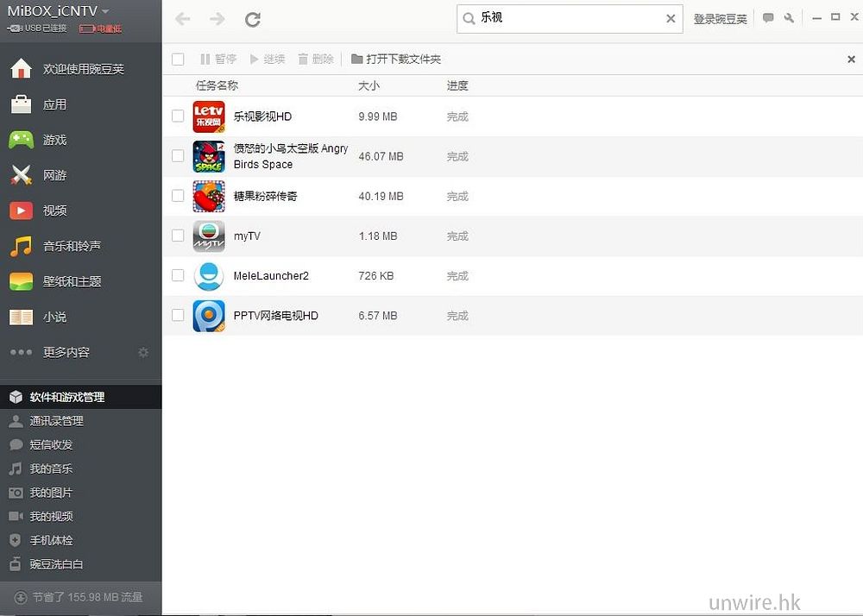The image size is (863, 616).
Task: Sort by the 大小 column header
Action: click(369, 85)
